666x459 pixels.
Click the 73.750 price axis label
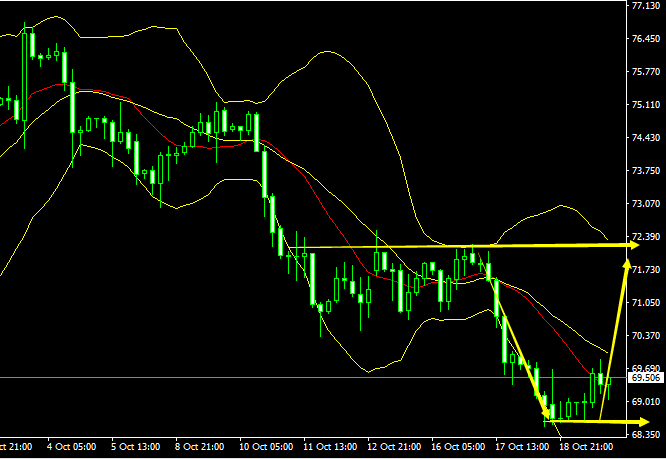(646, 170)
